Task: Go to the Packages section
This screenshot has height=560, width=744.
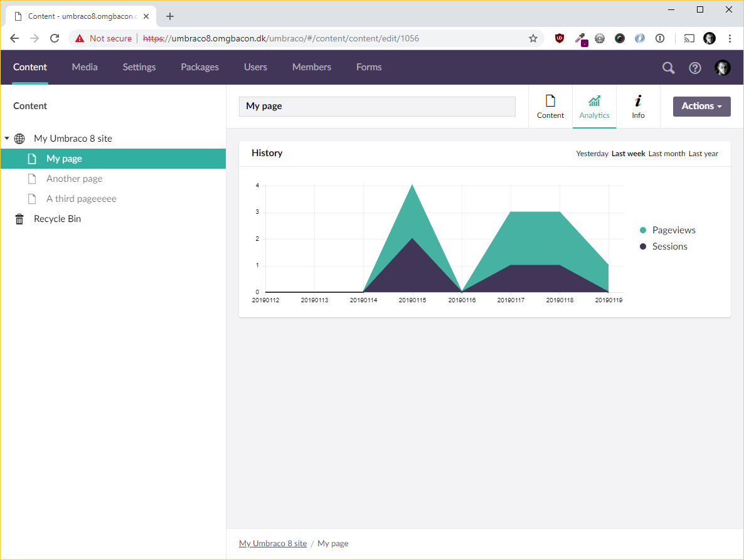Action: 199,67
